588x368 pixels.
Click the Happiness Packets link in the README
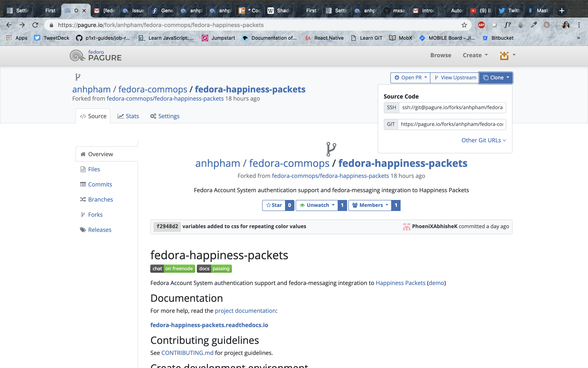coord(400,283)
